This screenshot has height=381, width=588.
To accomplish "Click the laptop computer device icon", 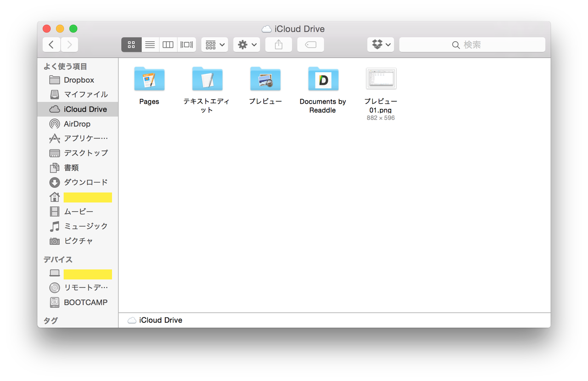I will tap(55, 273).
